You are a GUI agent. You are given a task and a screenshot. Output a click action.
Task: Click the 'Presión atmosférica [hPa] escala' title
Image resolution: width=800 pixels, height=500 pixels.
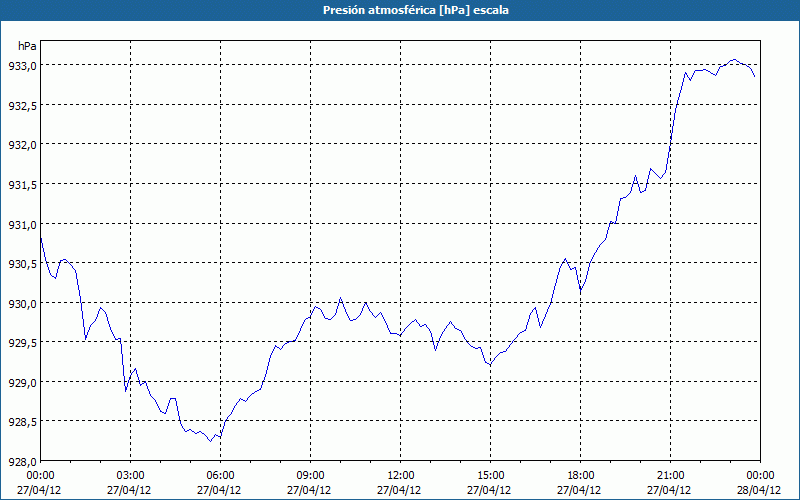click(416, 10)
